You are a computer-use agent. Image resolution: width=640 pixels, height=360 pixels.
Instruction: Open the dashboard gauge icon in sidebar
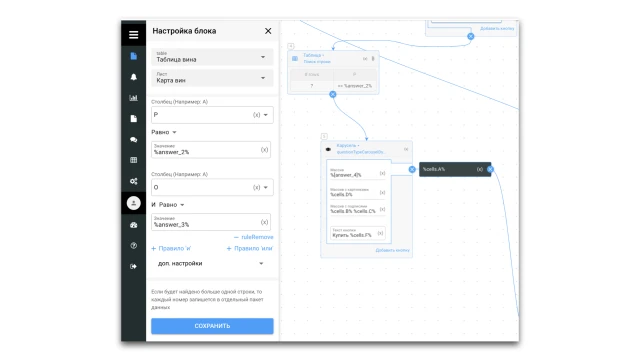click(x=133, y=225)
